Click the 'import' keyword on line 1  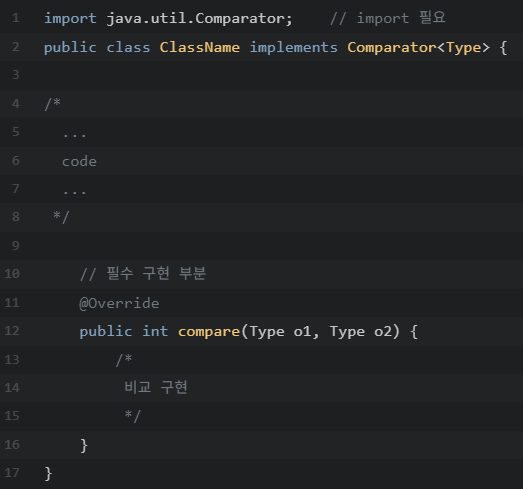[70, 19]
